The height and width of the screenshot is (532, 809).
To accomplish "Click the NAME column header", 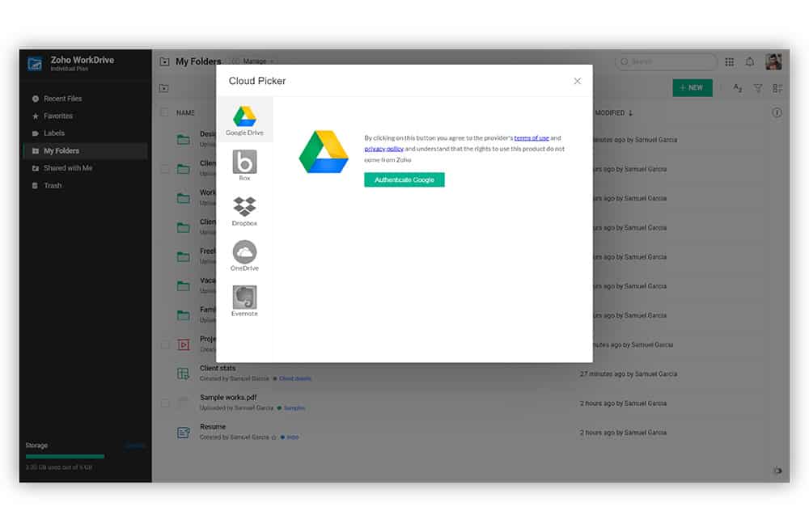I will click(186, 113).
